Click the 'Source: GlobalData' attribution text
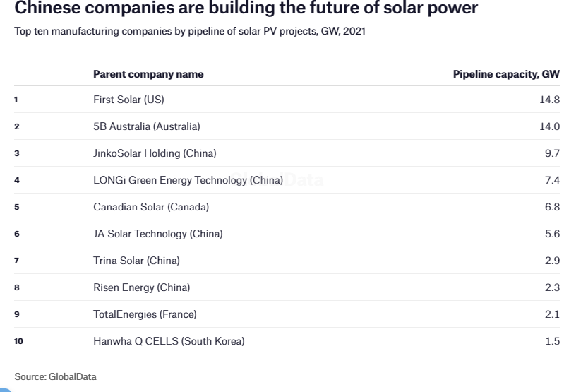 click(55, 376)
